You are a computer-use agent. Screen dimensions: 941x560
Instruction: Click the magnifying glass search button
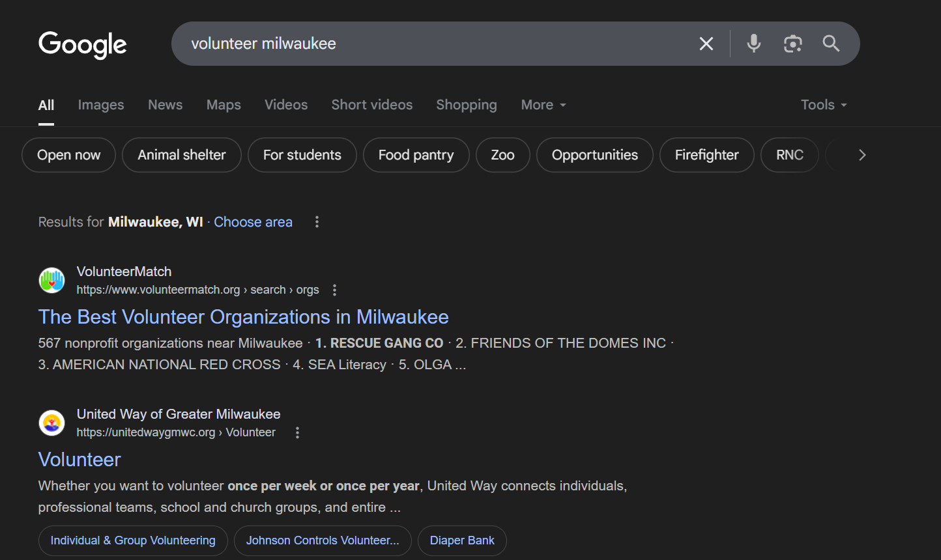coord(831,44)
